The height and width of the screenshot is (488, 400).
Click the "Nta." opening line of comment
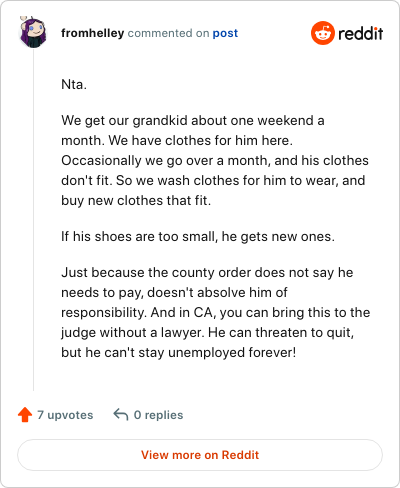(74, 84)
